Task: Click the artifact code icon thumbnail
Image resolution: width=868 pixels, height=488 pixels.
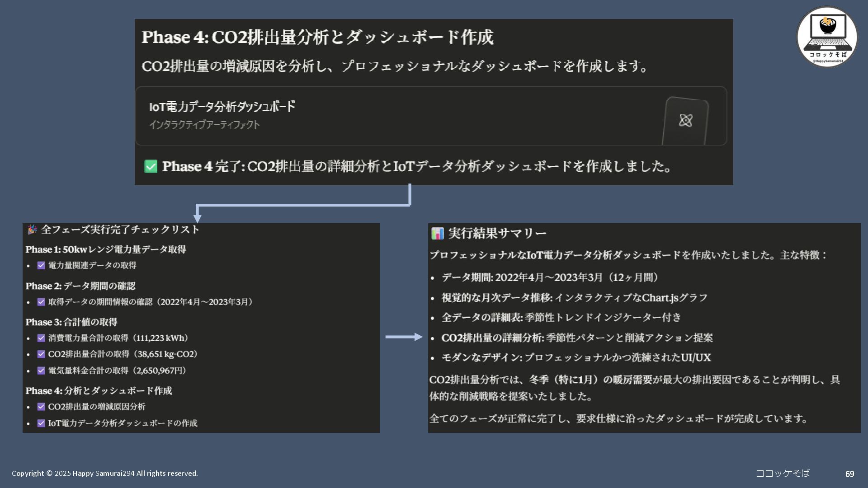Action: point(685,120)
